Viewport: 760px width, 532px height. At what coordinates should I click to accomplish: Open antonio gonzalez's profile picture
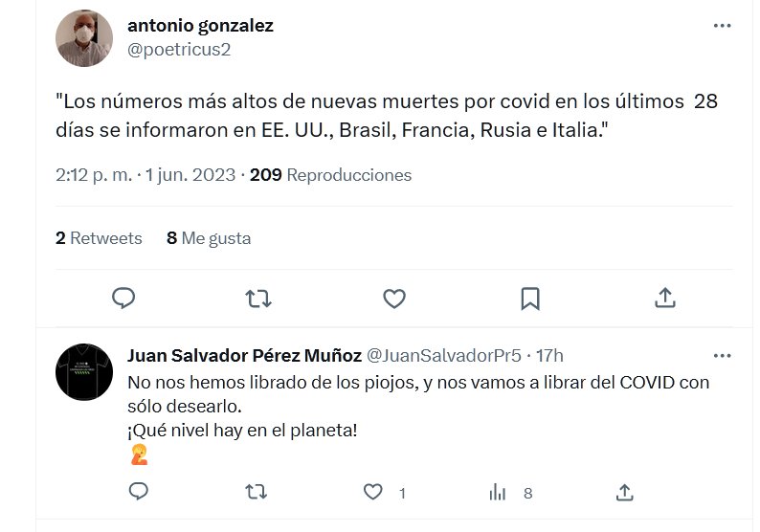[x=84, y=38]
